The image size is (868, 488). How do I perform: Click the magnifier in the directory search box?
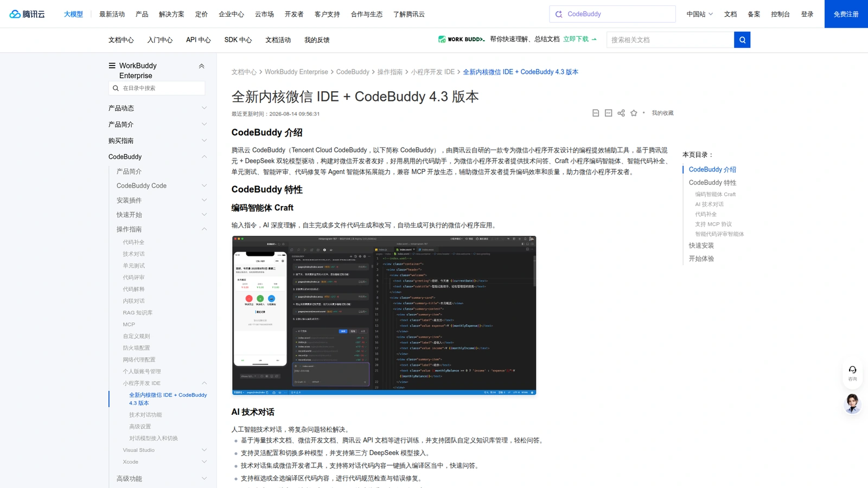[116, 88]
